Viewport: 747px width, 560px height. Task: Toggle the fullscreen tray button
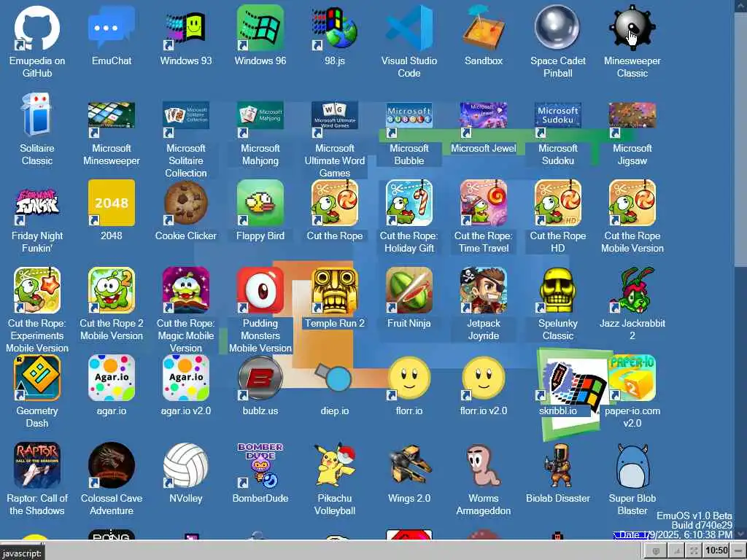click(694, 551)
